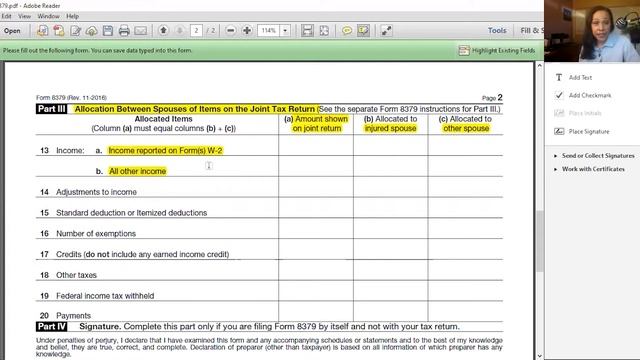This screenshot has width=640, height=360.
Task: Click the Place Initials option
Action: tap(578, 113)
